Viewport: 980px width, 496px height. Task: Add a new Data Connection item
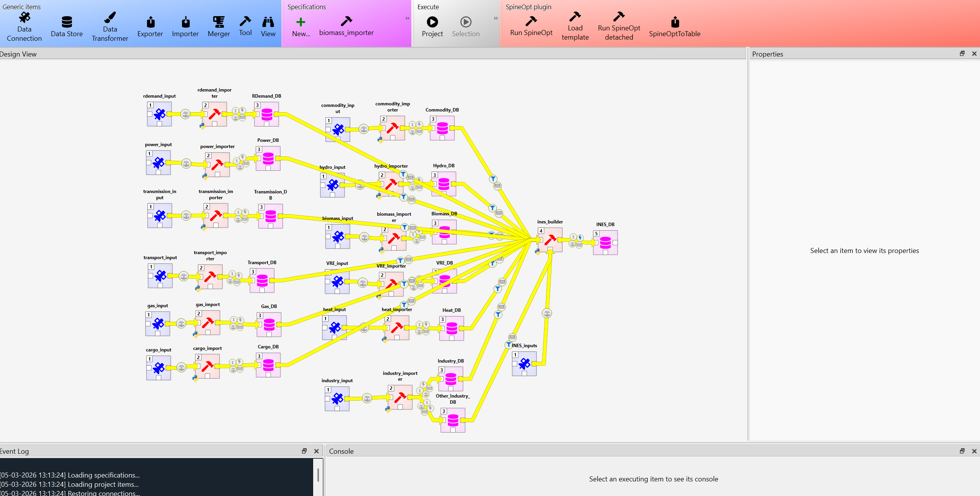coord(24,24)
